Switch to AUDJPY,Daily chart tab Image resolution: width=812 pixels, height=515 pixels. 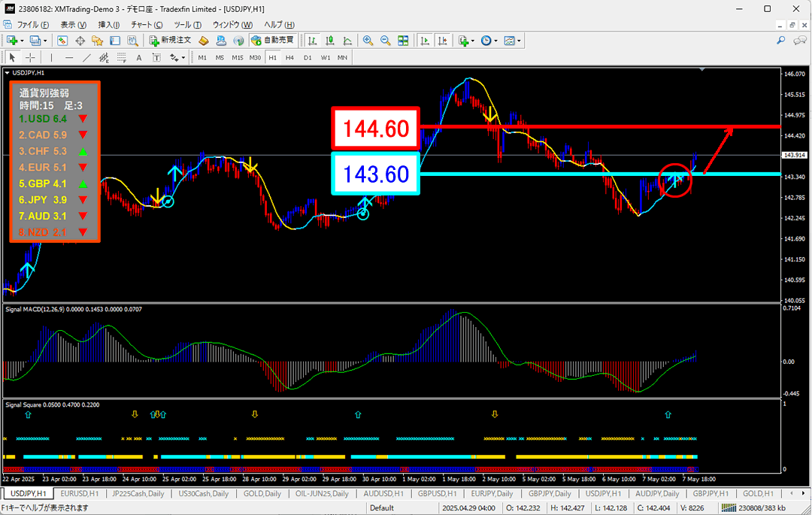point(657,493)
